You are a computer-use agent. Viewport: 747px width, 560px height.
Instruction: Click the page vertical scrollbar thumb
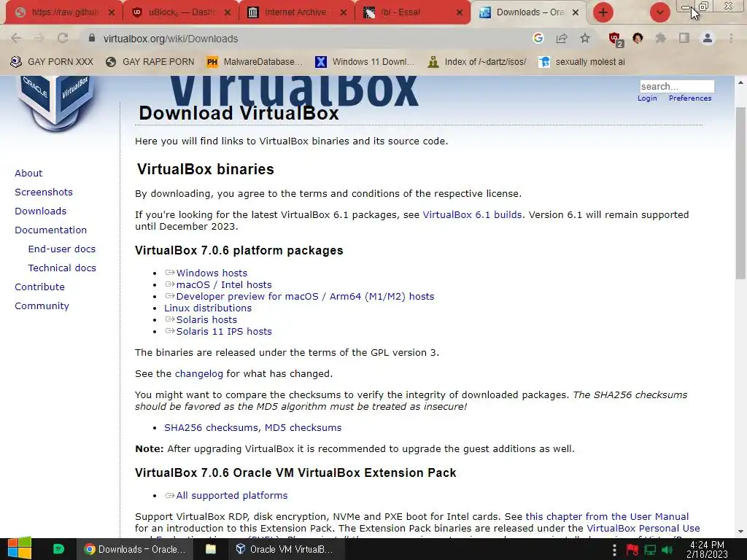741,192
